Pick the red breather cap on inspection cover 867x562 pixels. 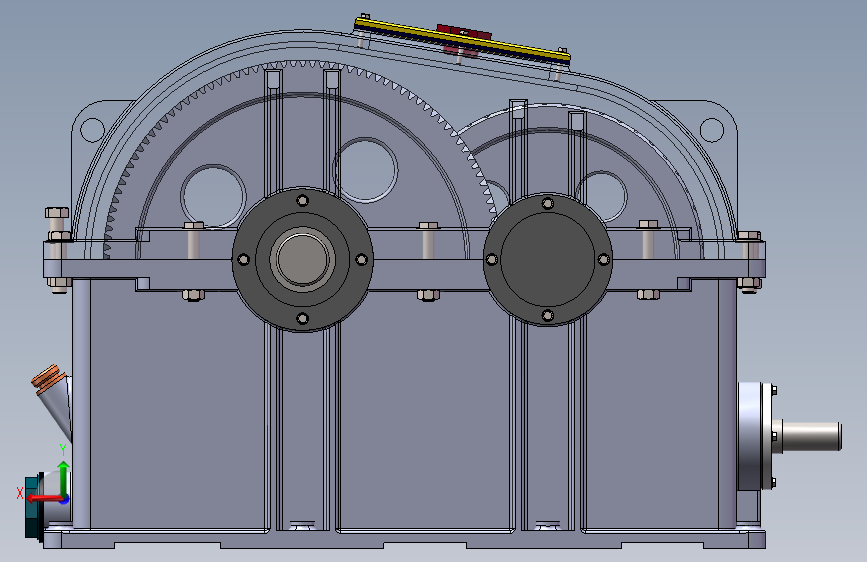(x=464, y=32)
